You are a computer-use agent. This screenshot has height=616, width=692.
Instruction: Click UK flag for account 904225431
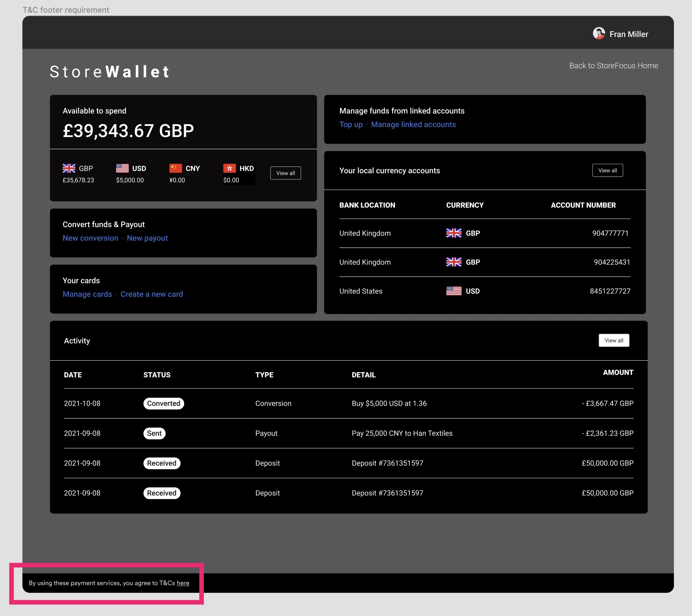pyautogui.click(x=454, y=262)
